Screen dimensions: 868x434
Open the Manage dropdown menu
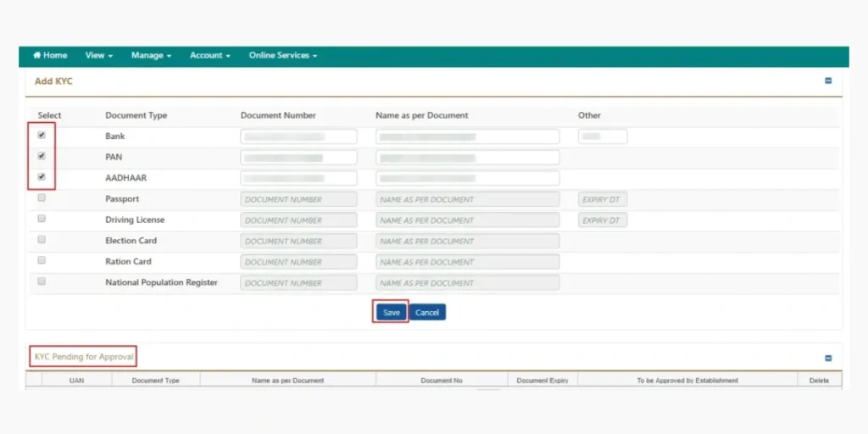(x=151, y=55)
